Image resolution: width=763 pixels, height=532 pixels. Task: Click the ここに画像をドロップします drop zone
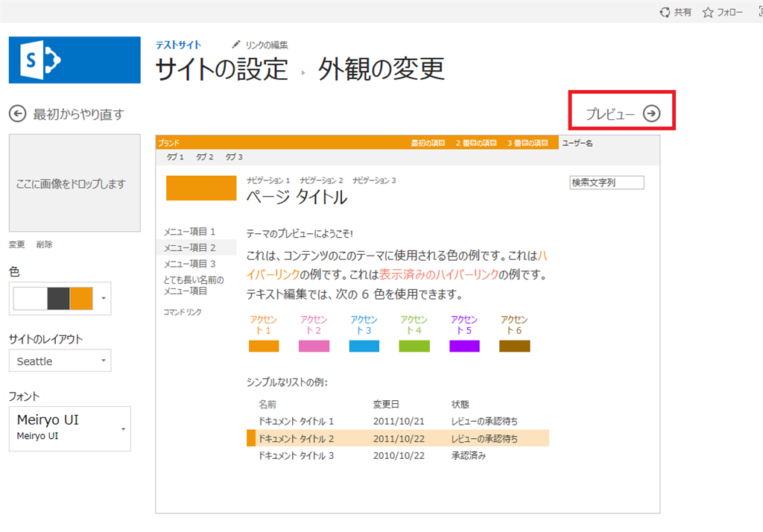(74, 182)
